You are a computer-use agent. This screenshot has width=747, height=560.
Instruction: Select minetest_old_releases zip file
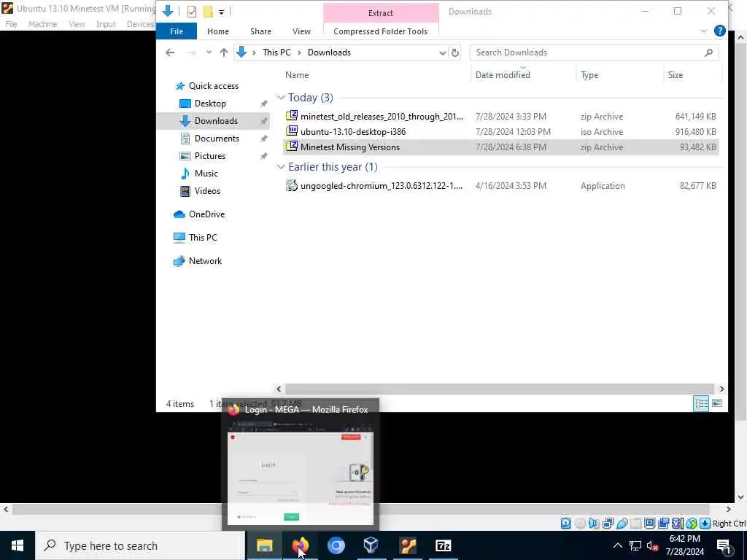coord(381,116)
